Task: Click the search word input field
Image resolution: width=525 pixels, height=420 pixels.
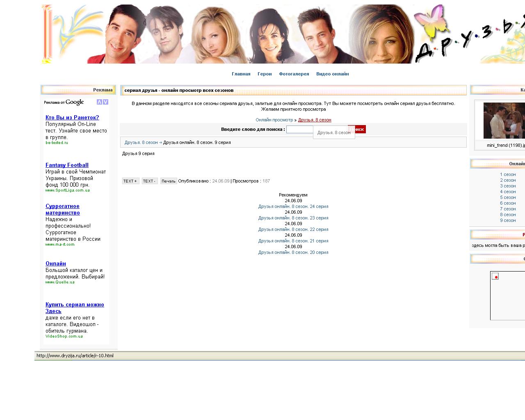Action: coord(299,129)
